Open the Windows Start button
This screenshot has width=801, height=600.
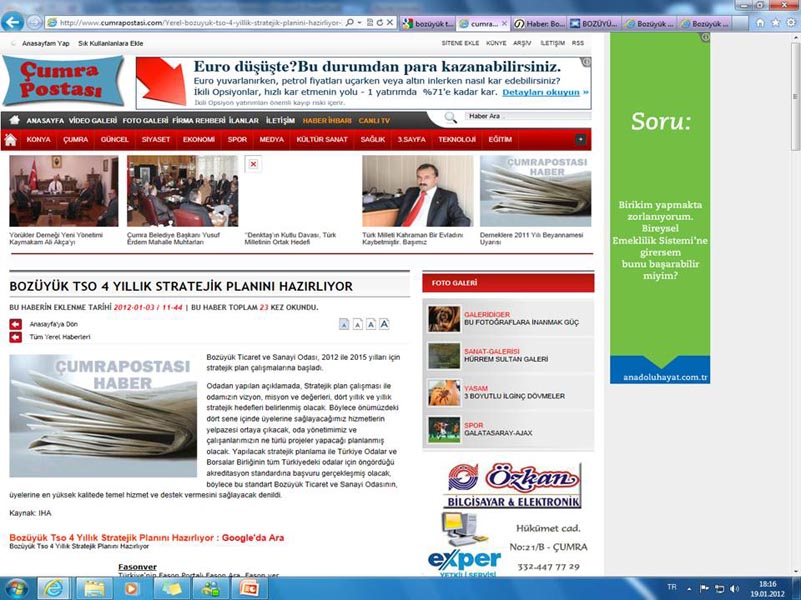(x=15, y=589)
